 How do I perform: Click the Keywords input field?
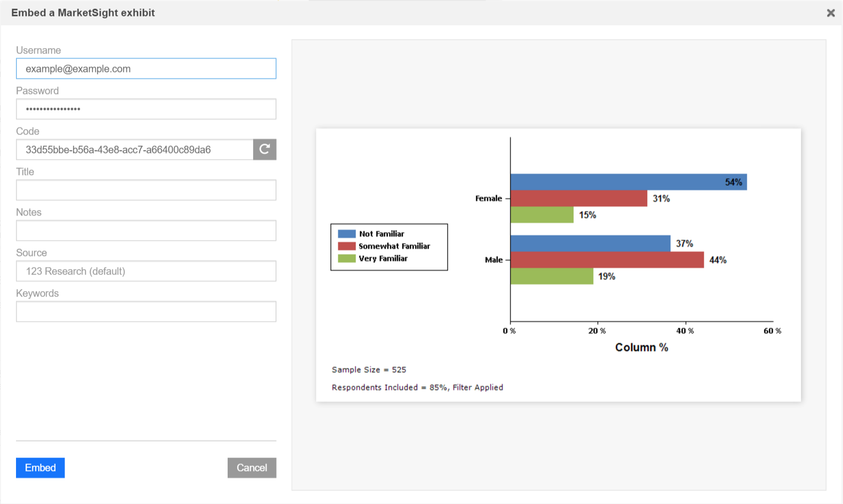146,311
